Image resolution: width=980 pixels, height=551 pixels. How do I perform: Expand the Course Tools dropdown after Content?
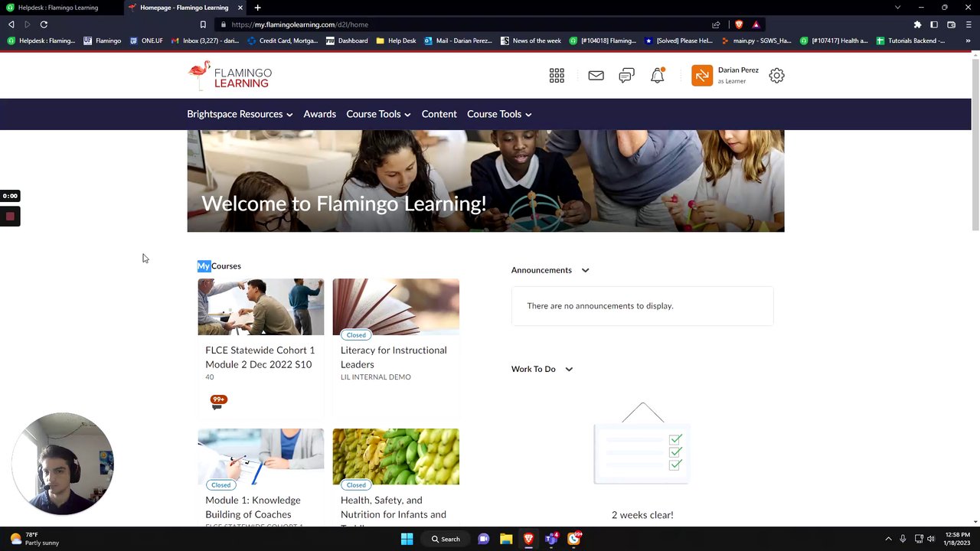point(499,114)
